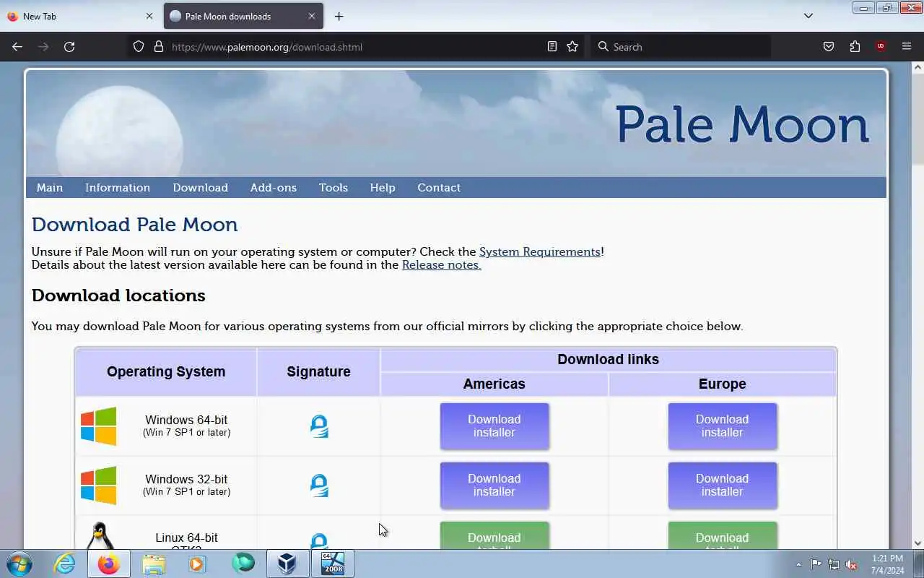Click the Firefox taskbar icon
The height and width of the screenshot is (578, 924).
coord(109,564)
